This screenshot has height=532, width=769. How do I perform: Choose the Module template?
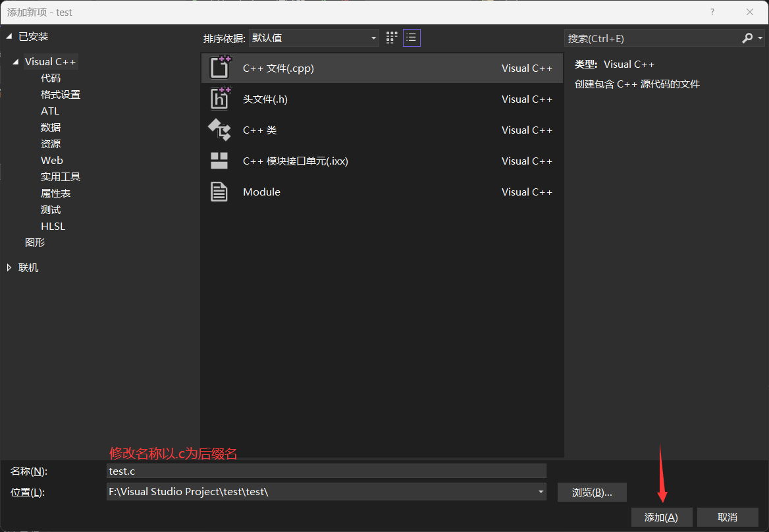tap(382, 192)
